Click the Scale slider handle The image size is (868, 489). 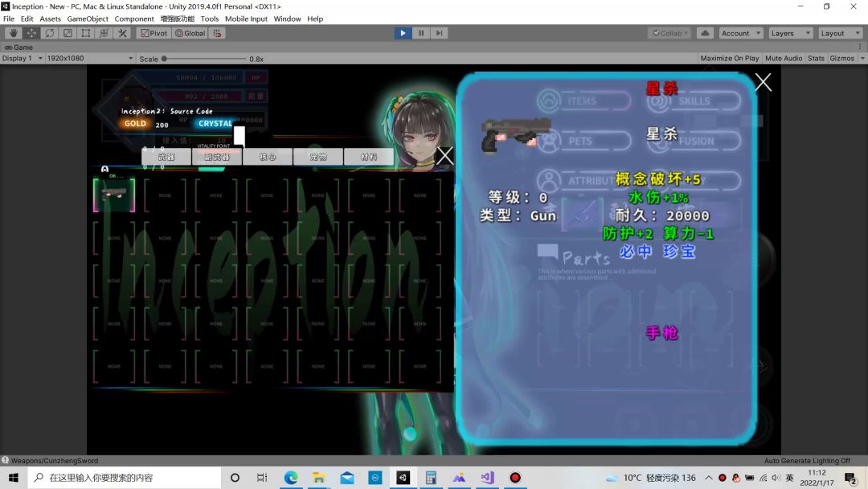pos(164,59)
